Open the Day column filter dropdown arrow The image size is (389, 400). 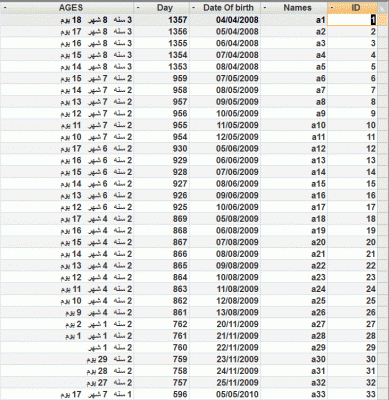(138, 7)
